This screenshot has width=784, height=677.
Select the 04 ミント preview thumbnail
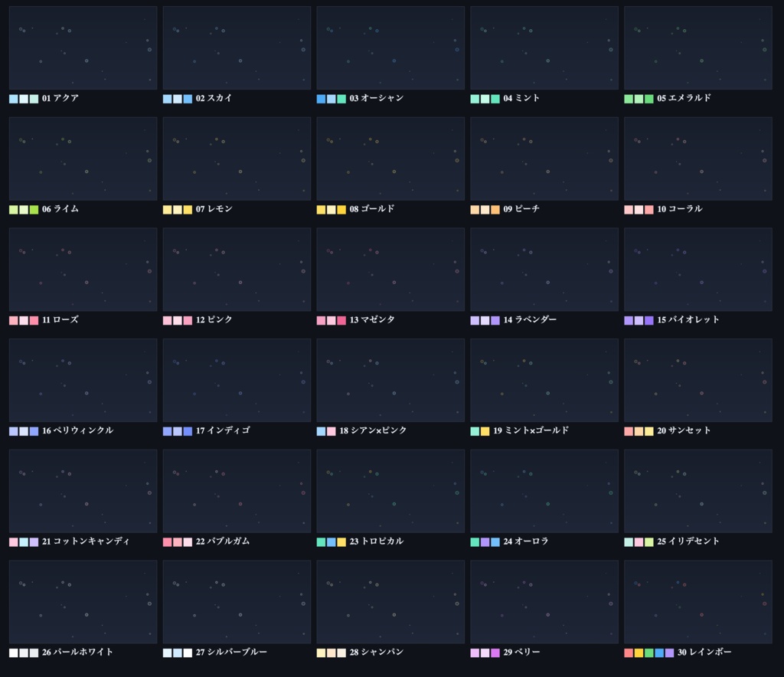click(544, 48)
